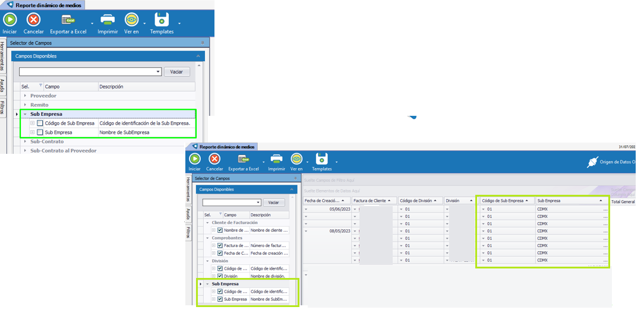Open field search combo box in upper-left window
This screenshot has height=313, width=644.
click(x=90, y=71)
